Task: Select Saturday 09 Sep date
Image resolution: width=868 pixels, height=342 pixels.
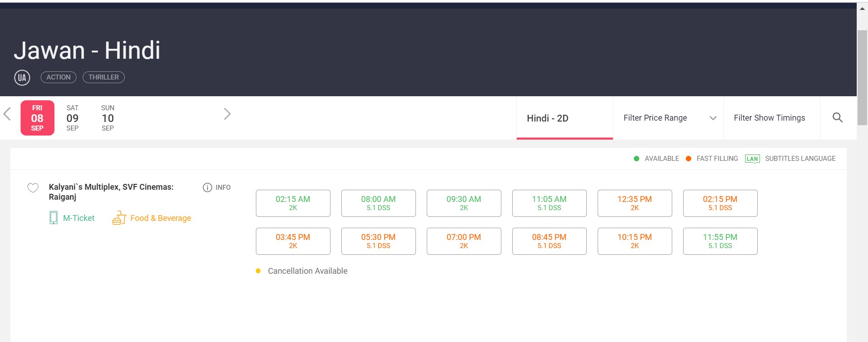Action: pyautogui.click(x=72, y=118)
